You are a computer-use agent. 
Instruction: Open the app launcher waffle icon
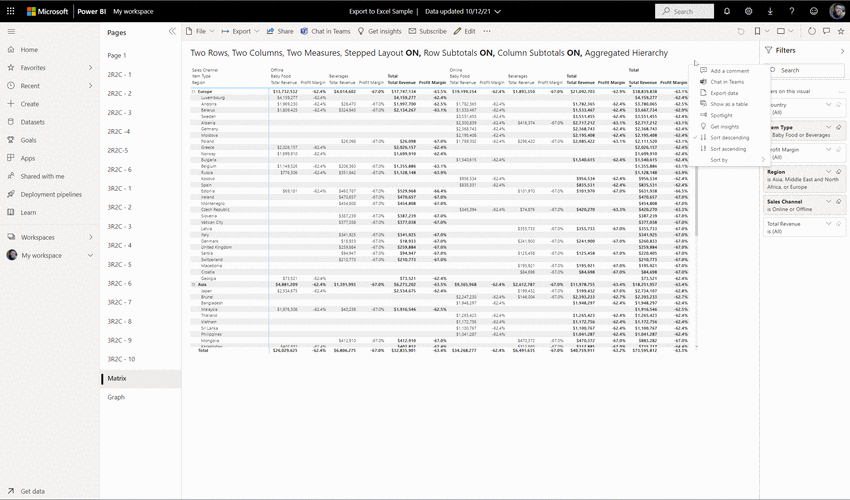pos(10,11)
